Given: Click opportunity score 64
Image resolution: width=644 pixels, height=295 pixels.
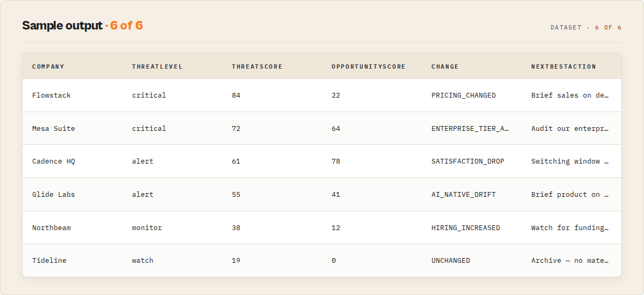Looking at the screenshot, I should 336,129.
